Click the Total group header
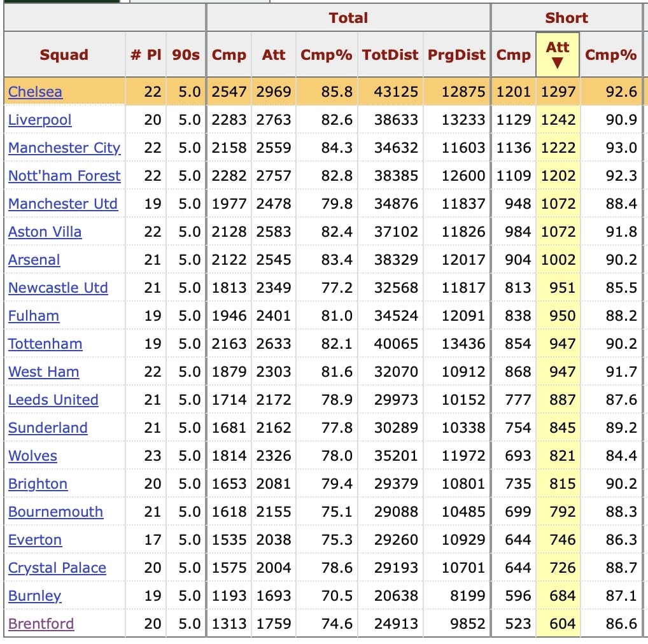Image resolution: width=648 pixels, height=644 pixels. (348, 18)
